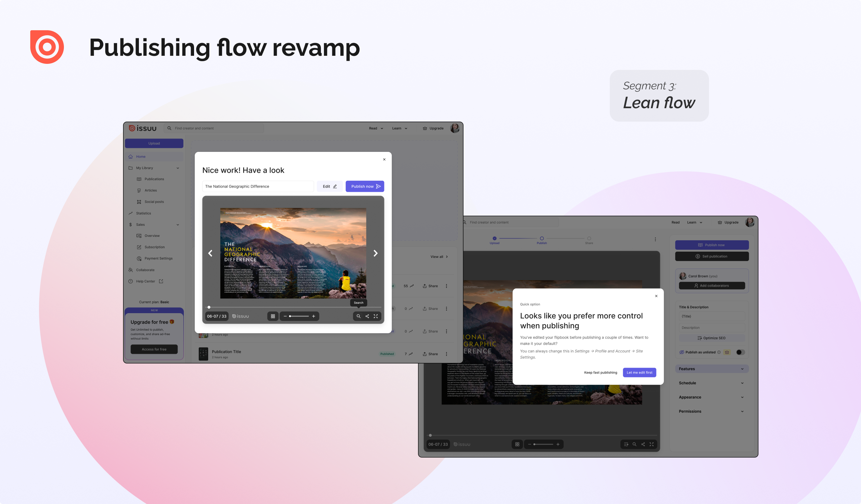Click the zoom-out minus in the right window's viewer
Image resolution: width=861 pixels, height=504 pixels.
coord(530,444)
